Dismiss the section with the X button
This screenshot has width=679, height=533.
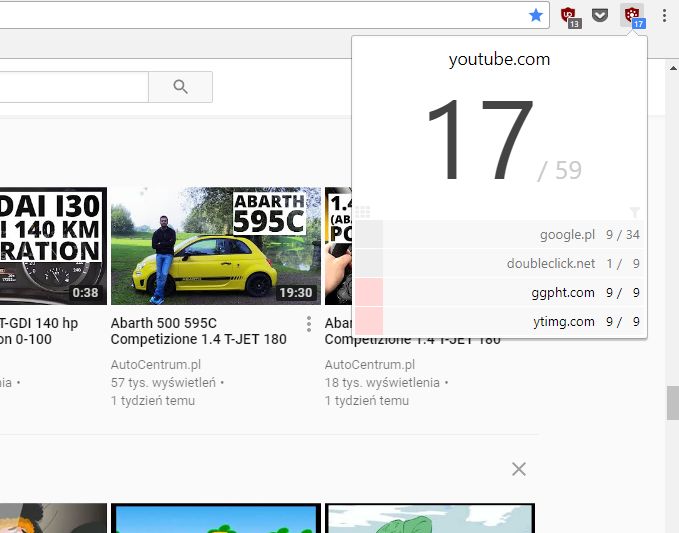coord(519,469)
